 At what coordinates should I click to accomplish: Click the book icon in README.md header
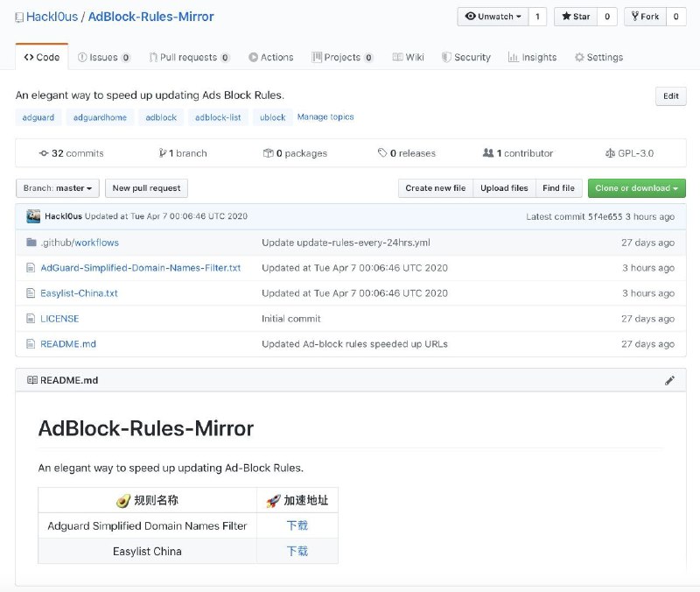[x=32, y=380]
